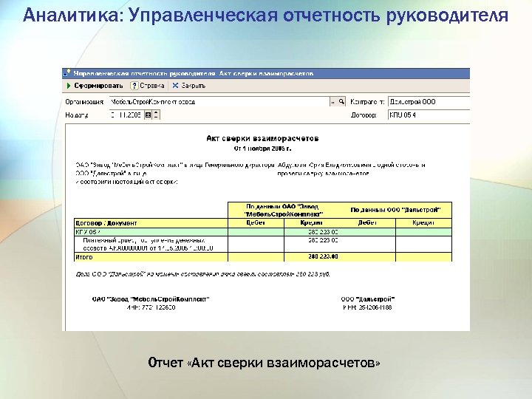This screenshot has width=532, height=399.
Task: Click the green Сформировать arrow icon
Action: 69,86
